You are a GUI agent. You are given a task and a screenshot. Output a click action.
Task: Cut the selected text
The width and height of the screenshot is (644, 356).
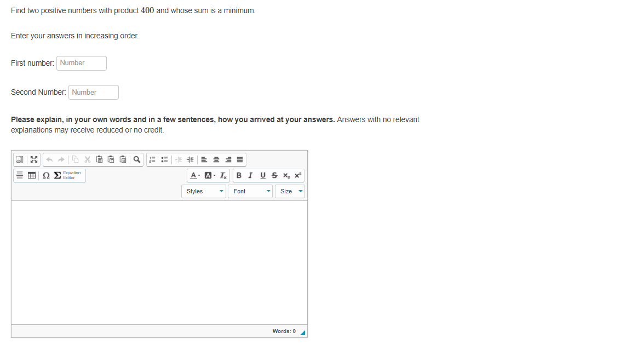click(87, 159)
